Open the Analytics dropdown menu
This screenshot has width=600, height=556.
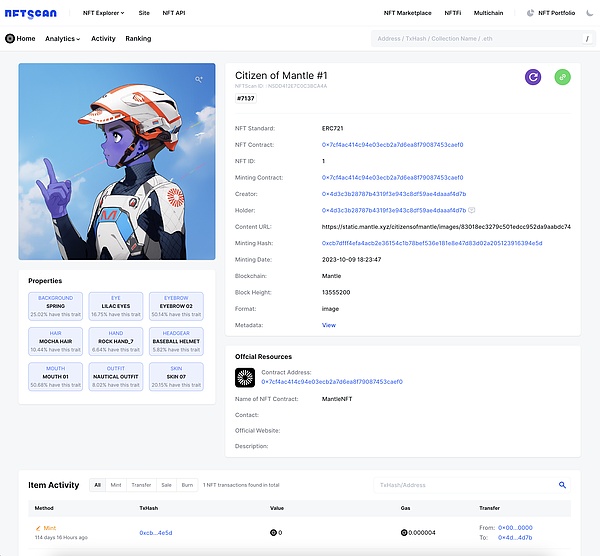coord(62,38)
